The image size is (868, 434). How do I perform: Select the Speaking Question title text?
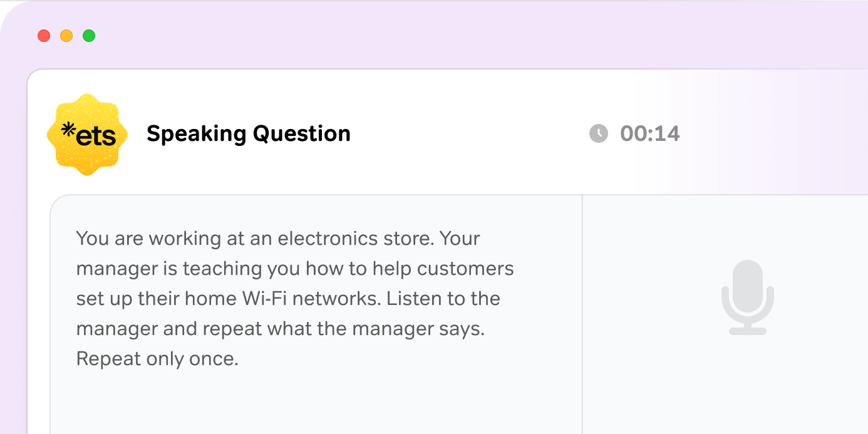click(249, 133)
